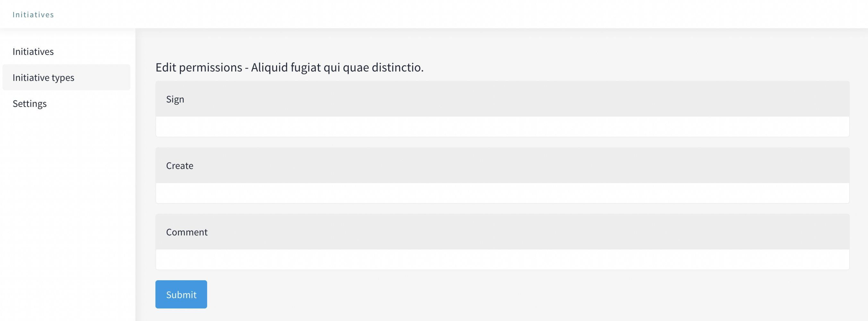Image resolution: width=868 pixels, height=321 pixels.
Task: Click the gap between Create and Comment cards
Action: pos(502,209)
